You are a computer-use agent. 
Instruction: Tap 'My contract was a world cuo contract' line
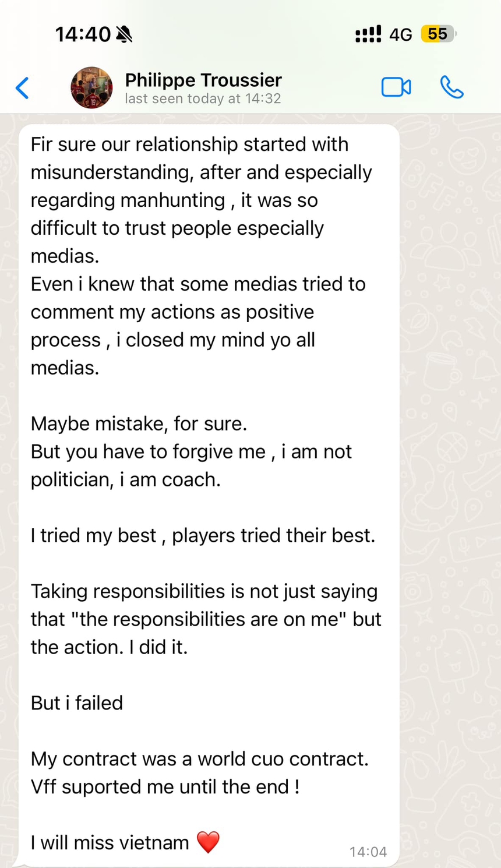pyautogui.click(x=199, y=759)
